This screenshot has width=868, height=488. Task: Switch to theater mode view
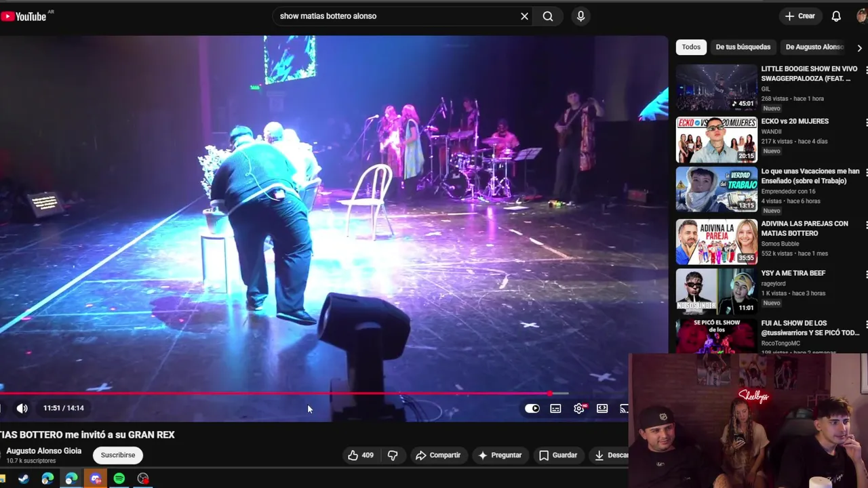pos(602,409)
